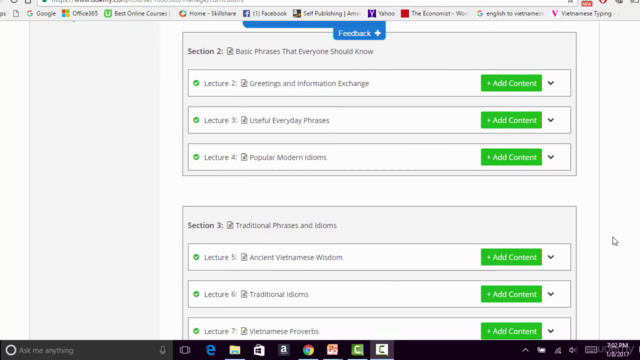Click the network tray icon

coord(558,350)
